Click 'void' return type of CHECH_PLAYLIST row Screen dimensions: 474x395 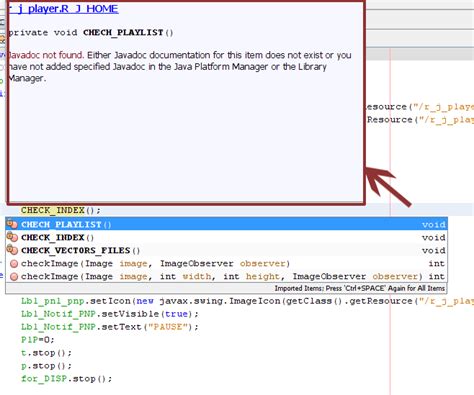(x=434, y=225)
